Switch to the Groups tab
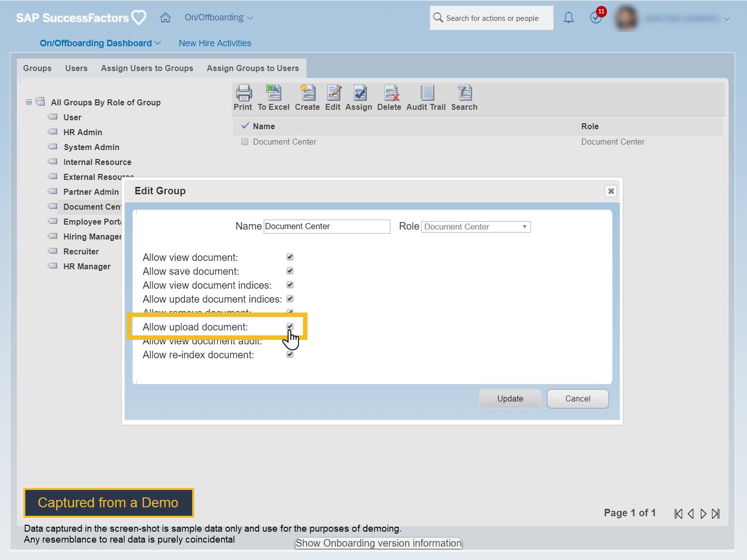 [x=37, y=68]
